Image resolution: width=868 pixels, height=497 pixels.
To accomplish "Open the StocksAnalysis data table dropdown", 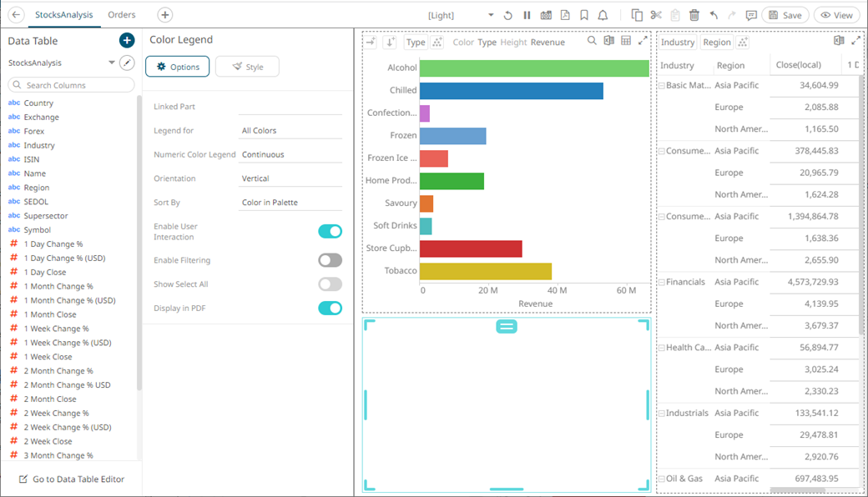I will [x=111, y=63].
